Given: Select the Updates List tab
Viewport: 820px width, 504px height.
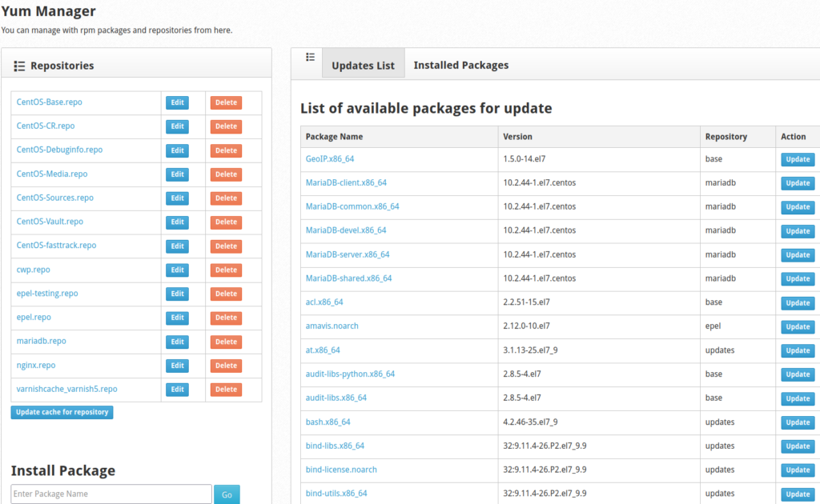Looking at the screenshot, I should 363,66.
